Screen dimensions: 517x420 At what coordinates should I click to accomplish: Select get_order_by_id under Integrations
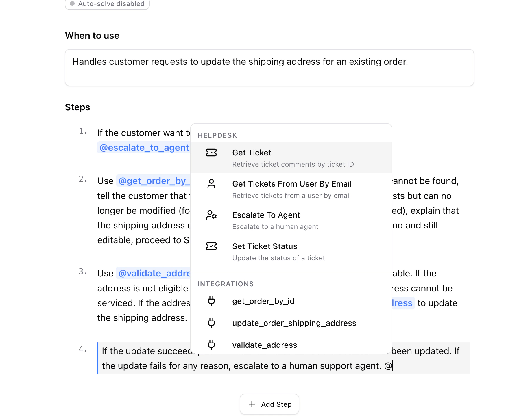(x=263, y=301)
